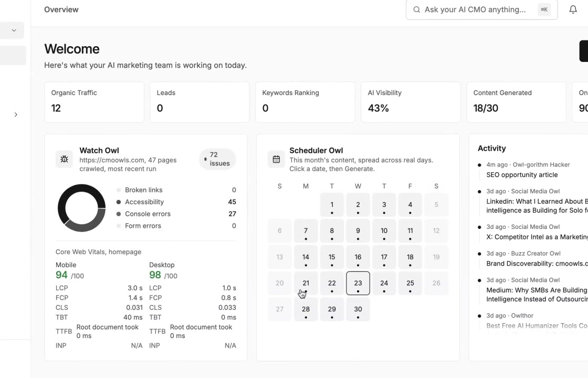588x378 pixels.
Task: Open the notifications bell
Action: click(x=573, y=9)
